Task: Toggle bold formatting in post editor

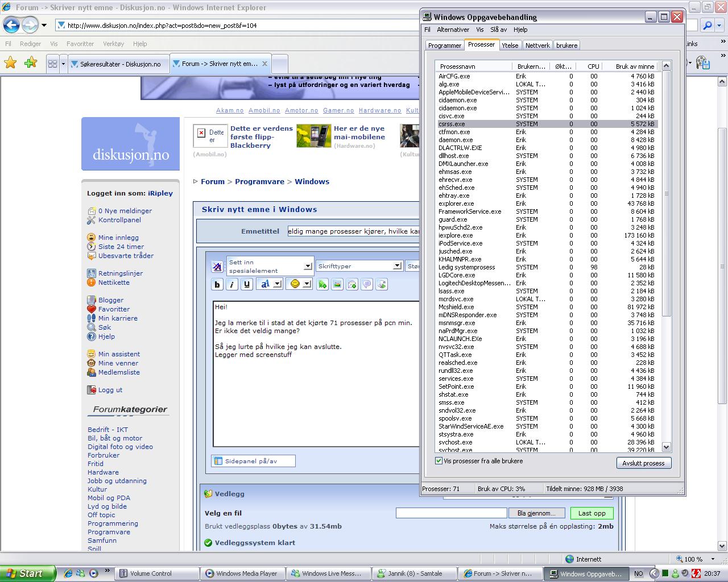Action: (217, 285)
